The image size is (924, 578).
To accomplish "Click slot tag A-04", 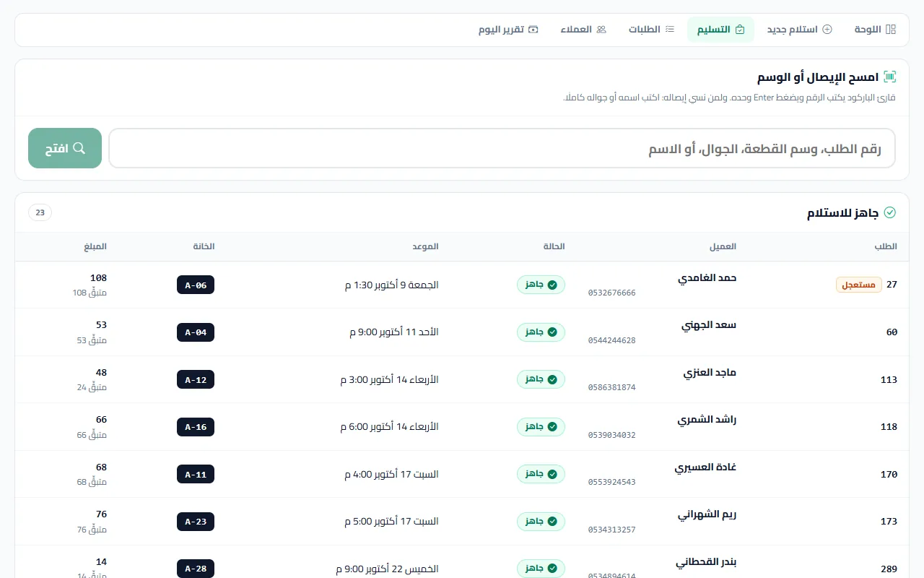I will (x=196, y=332).
